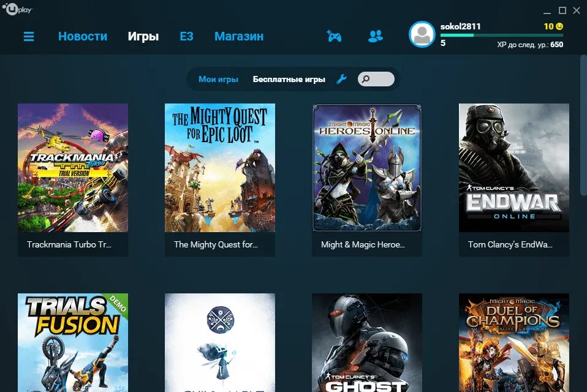Click the user profile avatar
This screenshot has width=587, height=392.
coord(422,34)
